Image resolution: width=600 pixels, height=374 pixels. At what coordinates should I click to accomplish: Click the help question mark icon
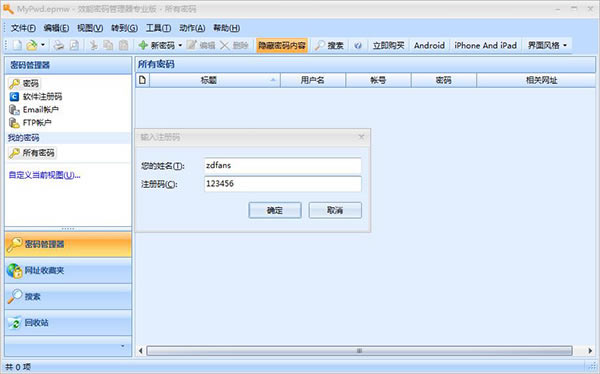click(358, 46)
